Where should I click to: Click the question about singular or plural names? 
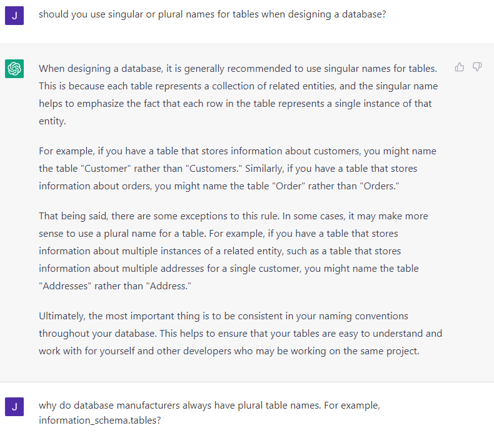212,13
